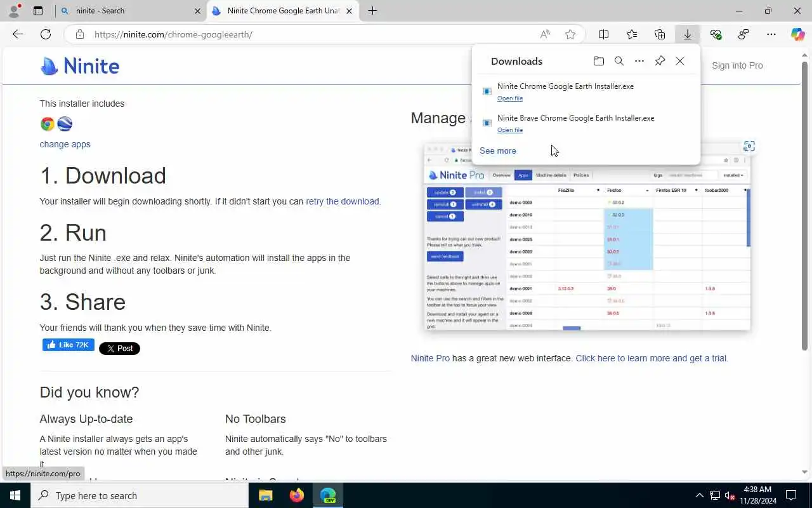The image size is (812, 508).
Task: Open the notification center icon
Action: (791, 495)
